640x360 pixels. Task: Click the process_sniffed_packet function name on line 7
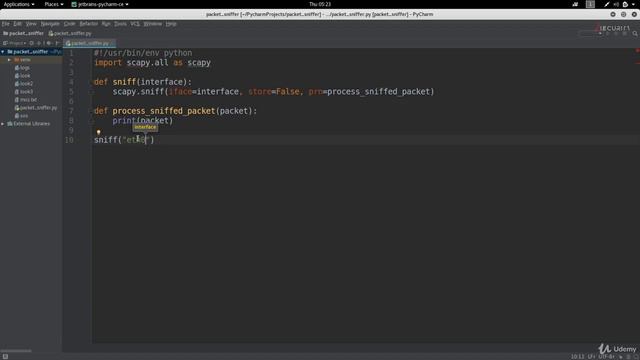tap(164, 111)
